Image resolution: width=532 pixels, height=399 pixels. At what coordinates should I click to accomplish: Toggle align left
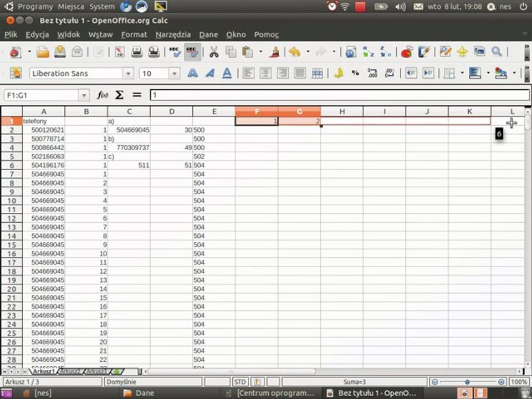pos(248,73)
